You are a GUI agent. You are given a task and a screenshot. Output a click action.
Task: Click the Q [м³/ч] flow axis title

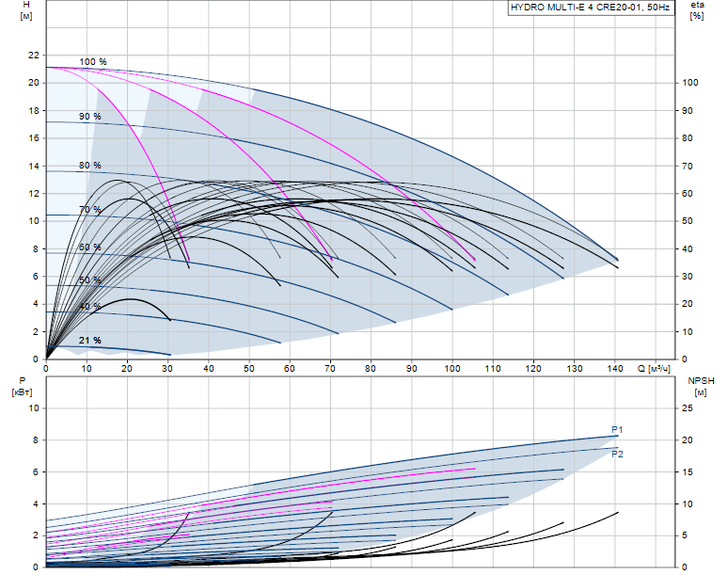[x=654, y=369]
